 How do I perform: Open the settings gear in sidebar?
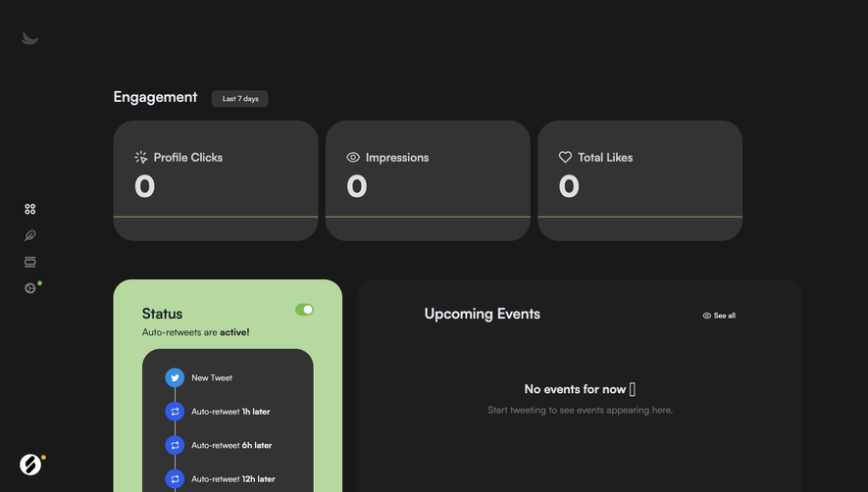point(29,288)
